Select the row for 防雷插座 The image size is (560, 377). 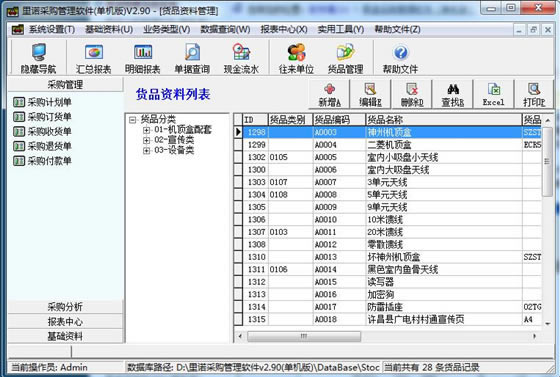389,307
